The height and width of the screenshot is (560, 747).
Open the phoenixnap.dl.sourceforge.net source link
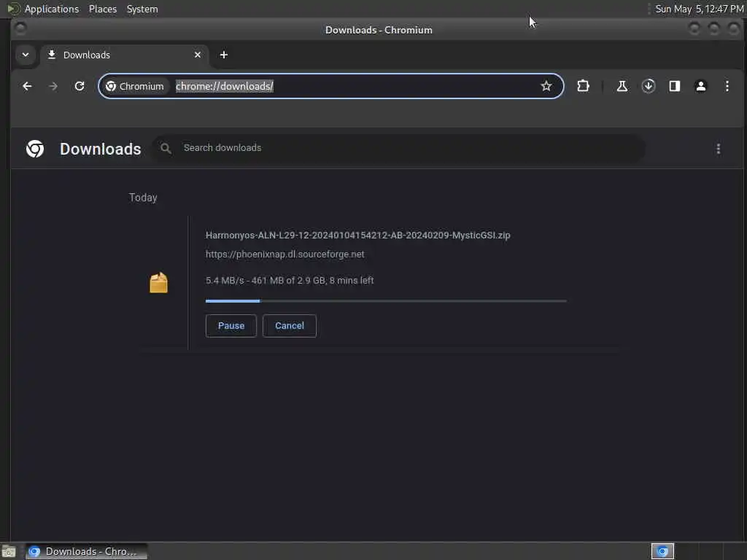[x=285, y=254]
